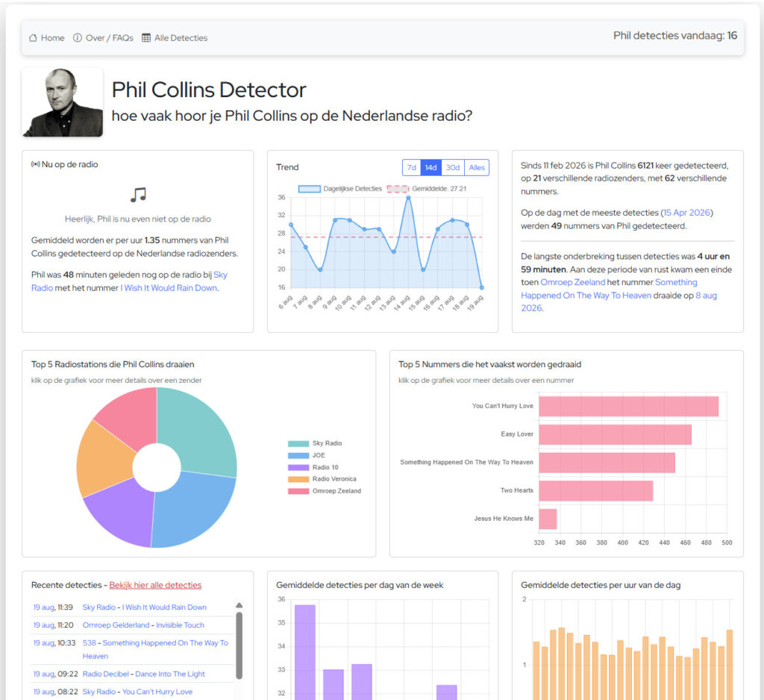Open You Can't Hurry Love 08:22 row link
This screenshot has height=700, width=764.
[x=157, y=692]
